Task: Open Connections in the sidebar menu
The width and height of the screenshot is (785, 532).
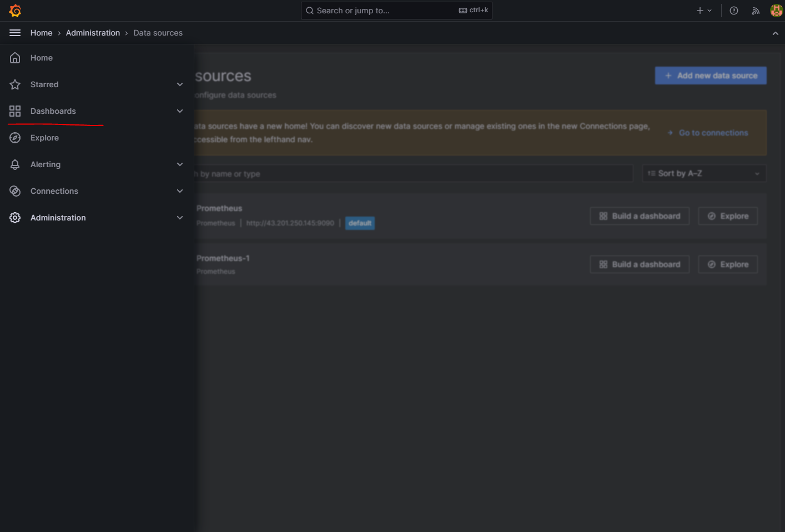Action: (x=54, y=191)
